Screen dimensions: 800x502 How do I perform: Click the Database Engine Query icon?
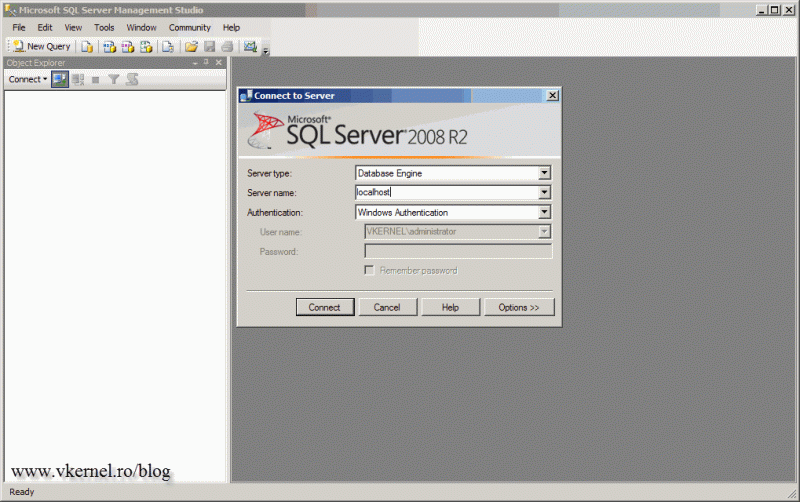click(x=87, y=46)
